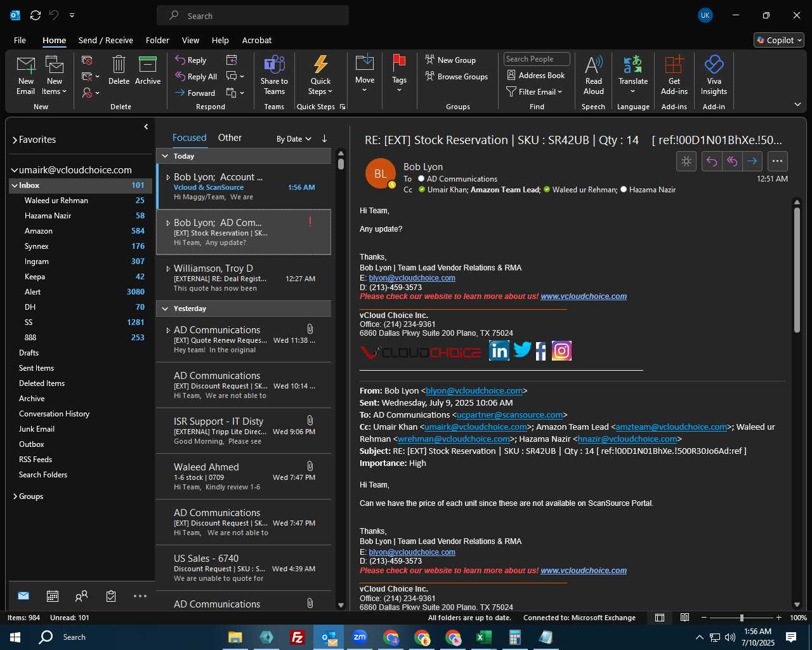812x650 pixels.
Task: Open Zoom from taskbar
Action: 360,637
